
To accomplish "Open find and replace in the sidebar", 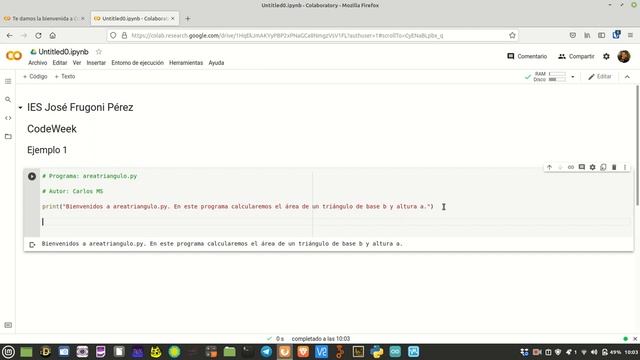I will (8, 100).
